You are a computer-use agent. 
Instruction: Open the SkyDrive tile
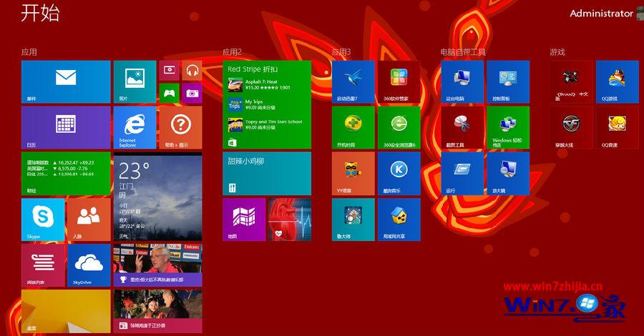click(x=88, y=265)
